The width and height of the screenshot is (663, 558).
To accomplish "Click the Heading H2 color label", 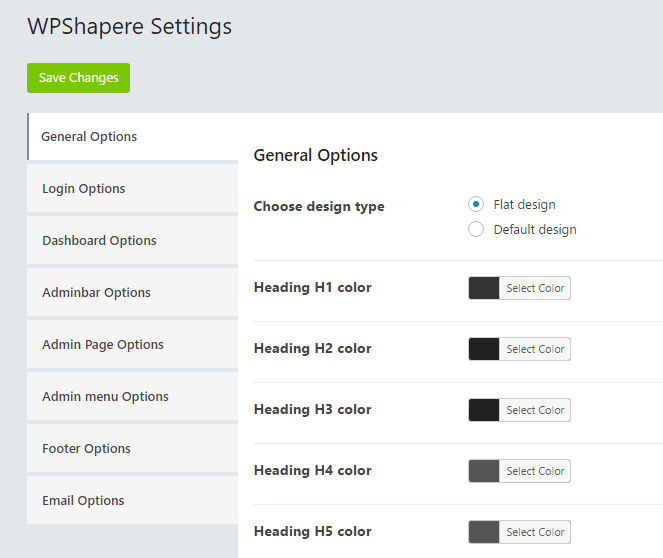I will [x=312, y=348].
